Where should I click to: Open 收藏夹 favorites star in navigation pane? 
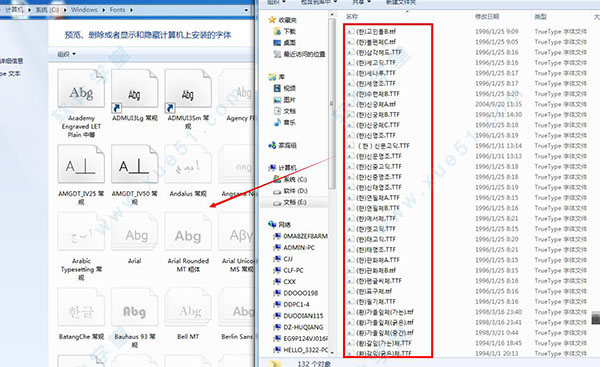coord(272,20)
